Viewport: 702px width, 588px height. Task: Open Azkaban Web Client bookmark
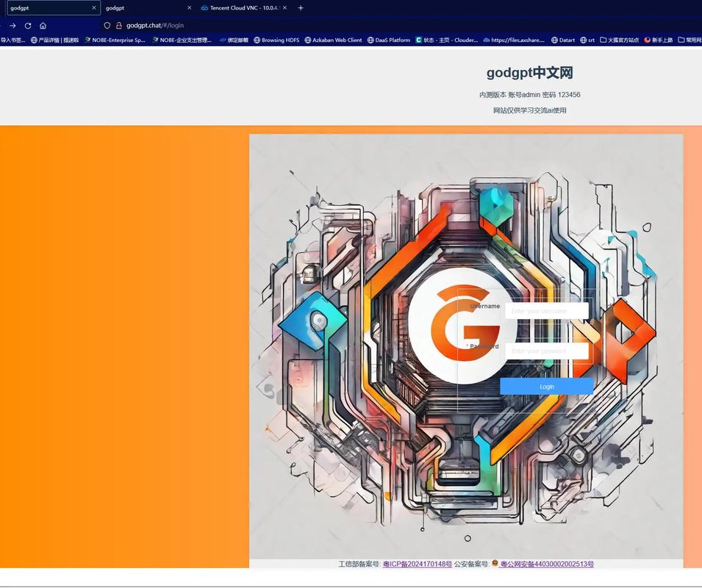333,40
